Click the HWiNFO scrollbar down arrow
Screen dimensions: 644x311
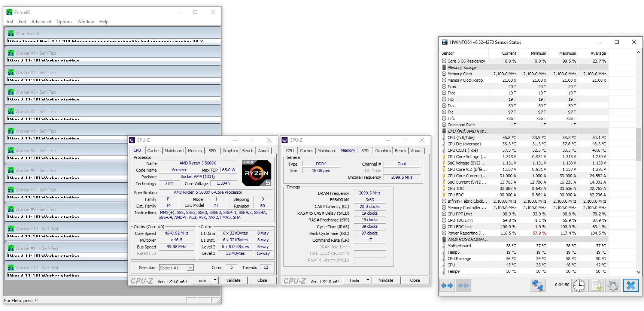coord(639,272)
